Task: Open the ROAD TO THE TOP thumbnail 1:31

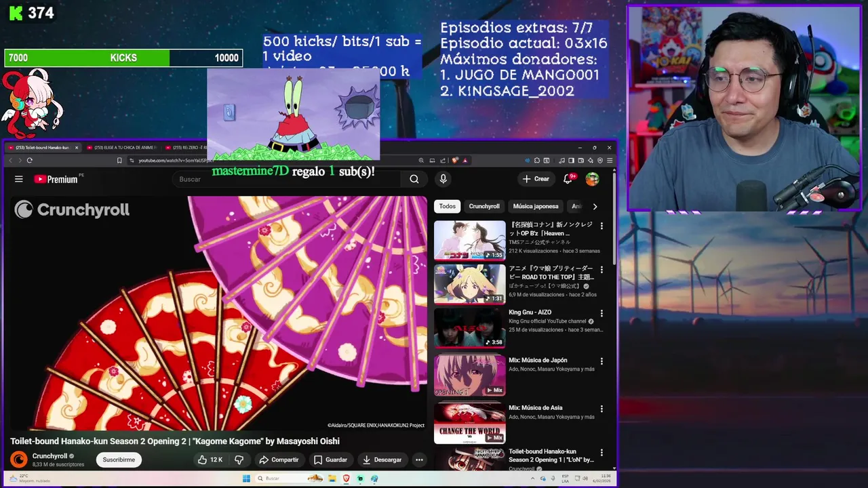Action: (x=469, y=284)
